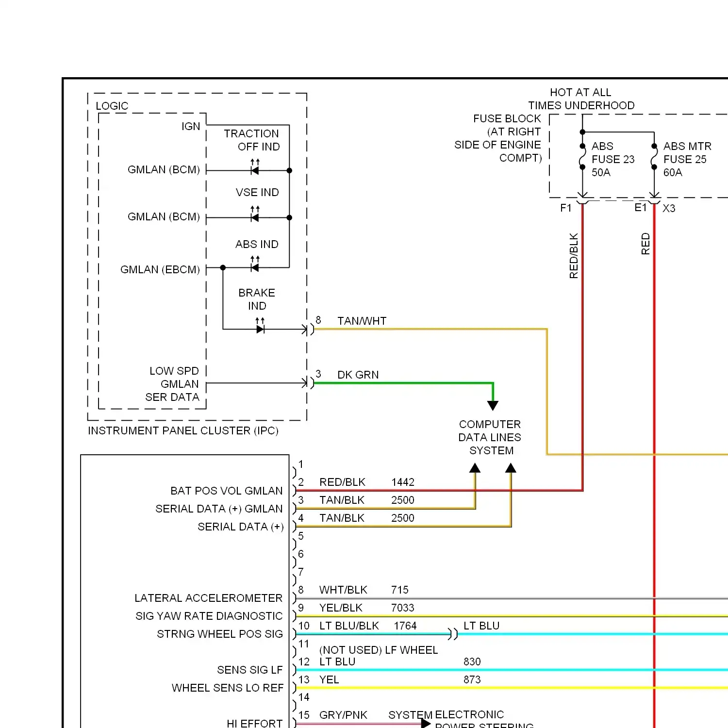Viewport: 728px width, 728px height.
Task: Click the black arrow next to GRY/PNK wire
Action: tap(426, 724)
